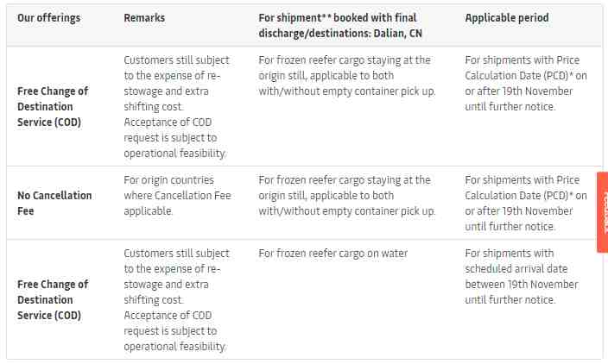Click the "No Cancellation Fee" offering cell

[x=54, y=203]
